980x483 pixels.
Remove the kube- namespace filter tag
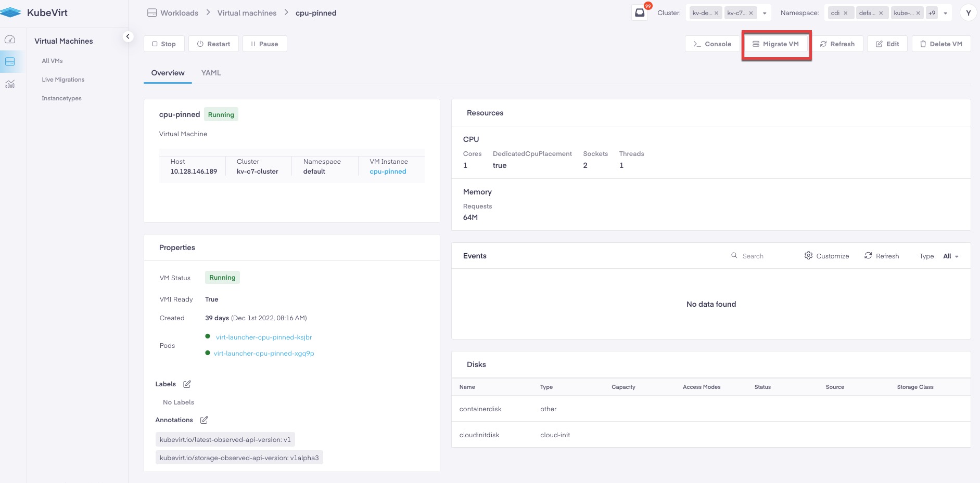point(918,14)
